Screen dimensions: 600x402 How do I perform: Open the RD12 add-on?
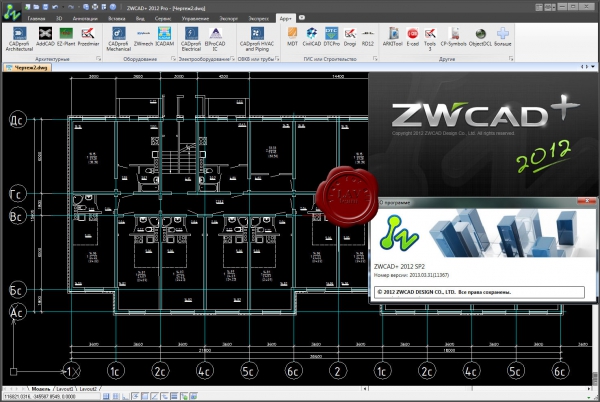(x=368, y=37)
